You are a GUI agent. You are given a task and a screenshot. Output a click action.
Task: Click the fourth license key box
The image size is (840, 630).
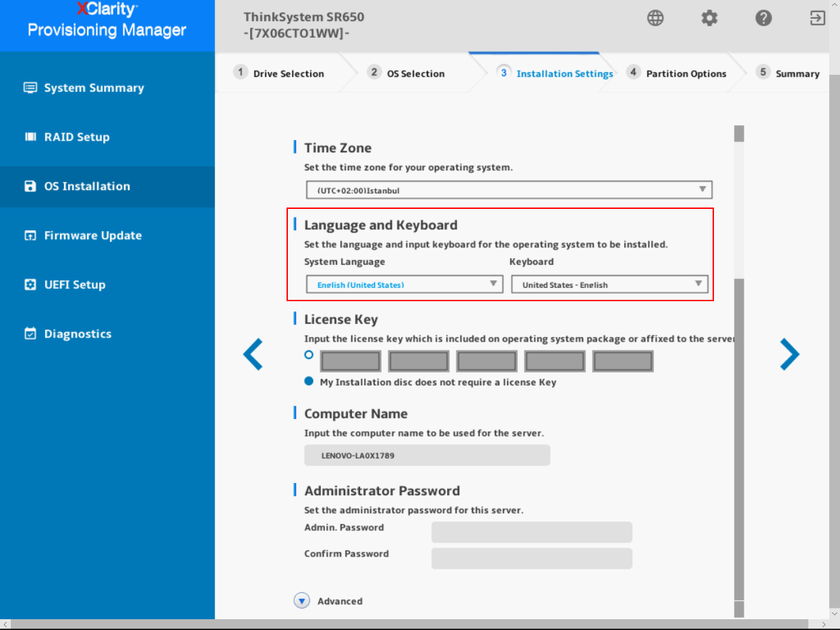coord(555,361)
